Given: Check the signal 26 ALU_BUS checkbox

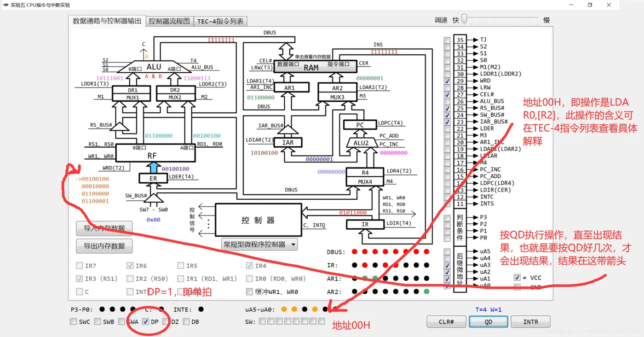Looking at the screenshot, I should tap(447, 101).
